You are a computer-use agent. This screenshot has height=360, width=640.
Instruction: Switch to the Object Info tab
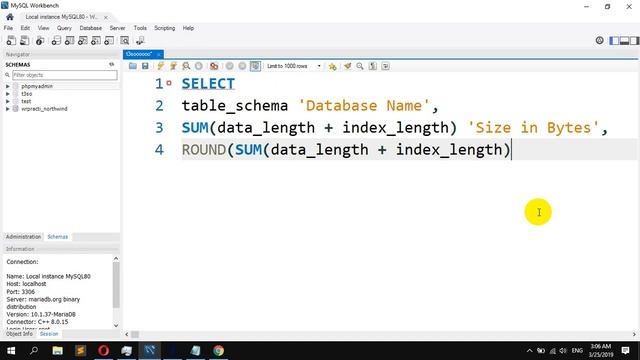19,334
